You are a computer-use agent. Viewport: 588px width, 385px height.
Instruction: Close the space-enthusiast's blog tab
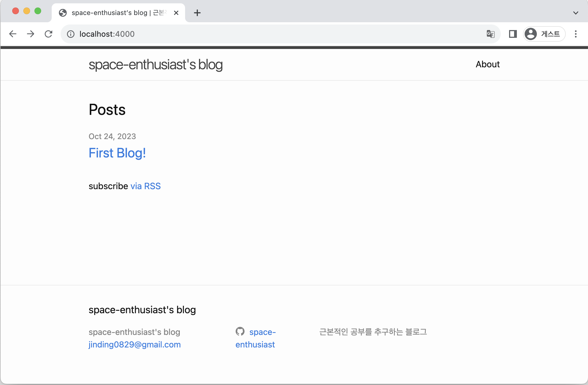coord(176,13)
